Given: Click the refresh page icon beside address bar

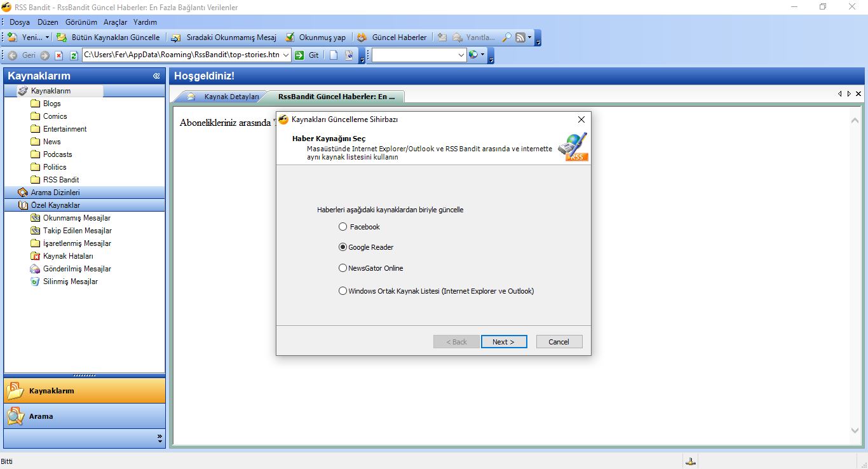Looking at the screenshot, I should 74,55.
